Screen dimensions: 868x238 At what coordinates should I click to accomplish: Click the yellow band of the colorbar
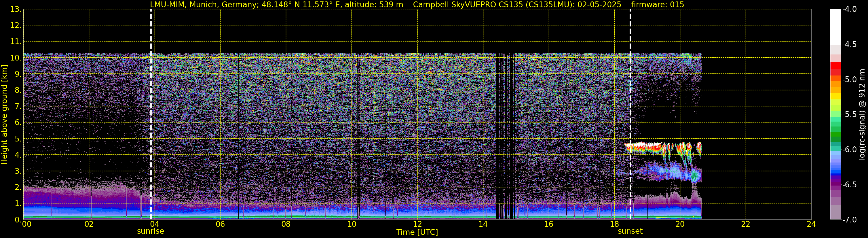[x=835, y=97]
